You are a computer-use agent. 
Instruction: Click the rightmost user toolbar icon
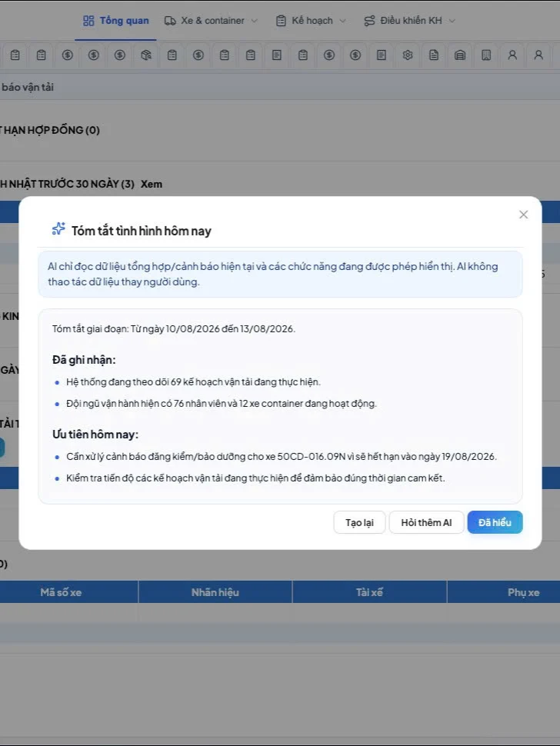(x=538, y=55)
